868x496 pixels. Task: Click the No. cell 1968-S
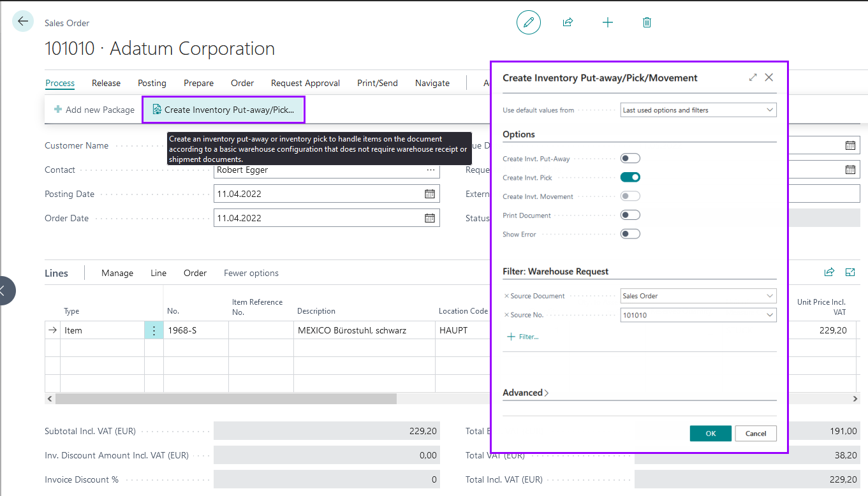click(x=196, y=330)
